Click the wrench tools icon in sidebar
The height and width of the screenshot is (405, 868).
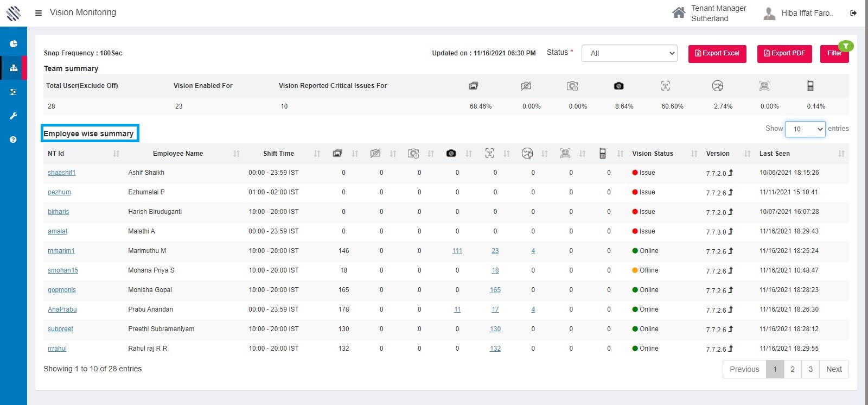tap(14, 116)
